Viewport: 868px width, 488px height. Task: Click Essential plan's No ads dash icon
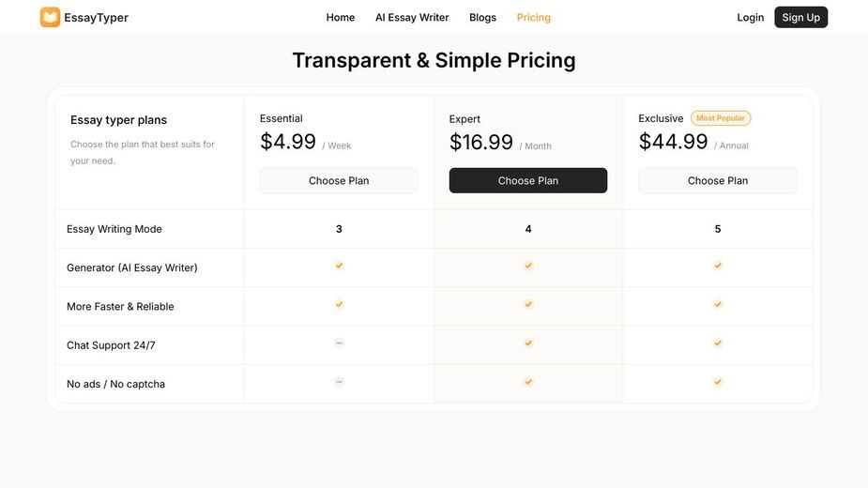[x=339, y=382]
